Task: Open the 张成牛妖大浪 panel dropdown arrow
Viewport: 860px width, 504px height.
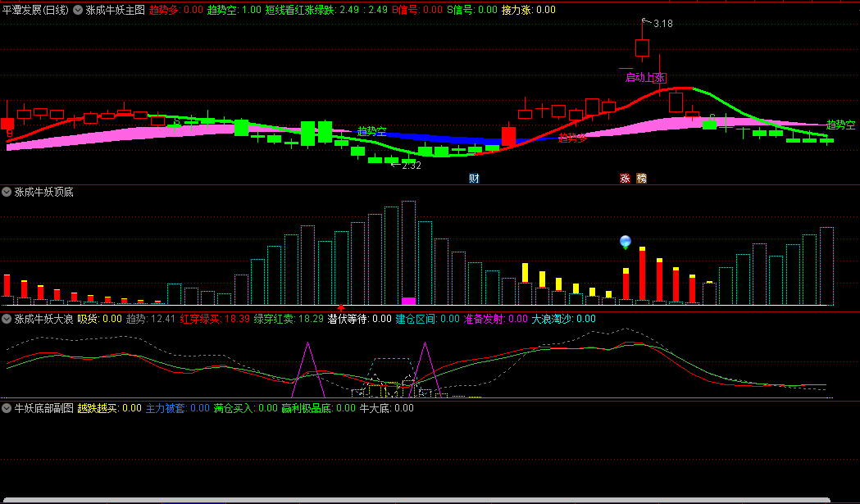Action: coord(7,319)
